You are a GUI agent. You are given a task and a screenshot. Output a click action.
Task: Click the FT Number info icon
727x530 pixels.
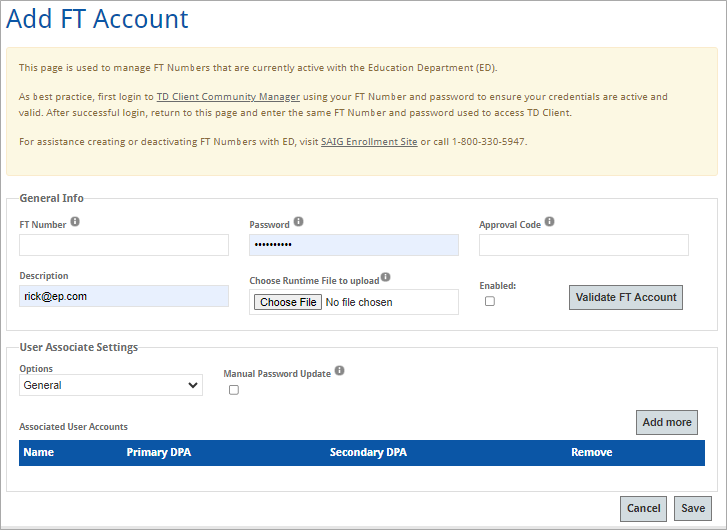(x=75, y=222)
